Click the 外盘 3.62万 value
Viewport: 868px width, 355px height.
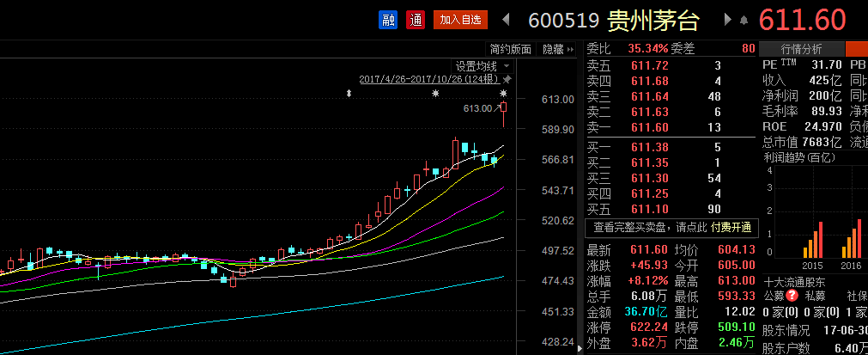click(650, 343)
